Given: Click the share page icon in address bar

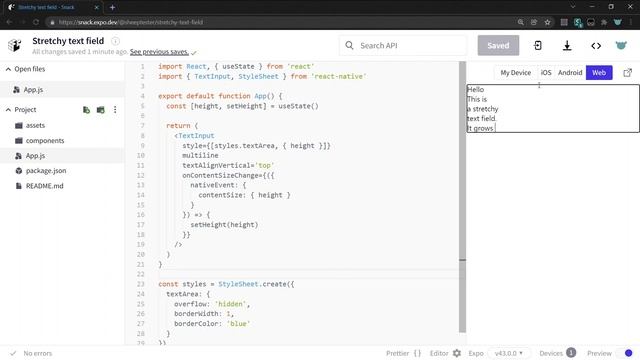Looking at the screenshot, I should tap(534, 22).
